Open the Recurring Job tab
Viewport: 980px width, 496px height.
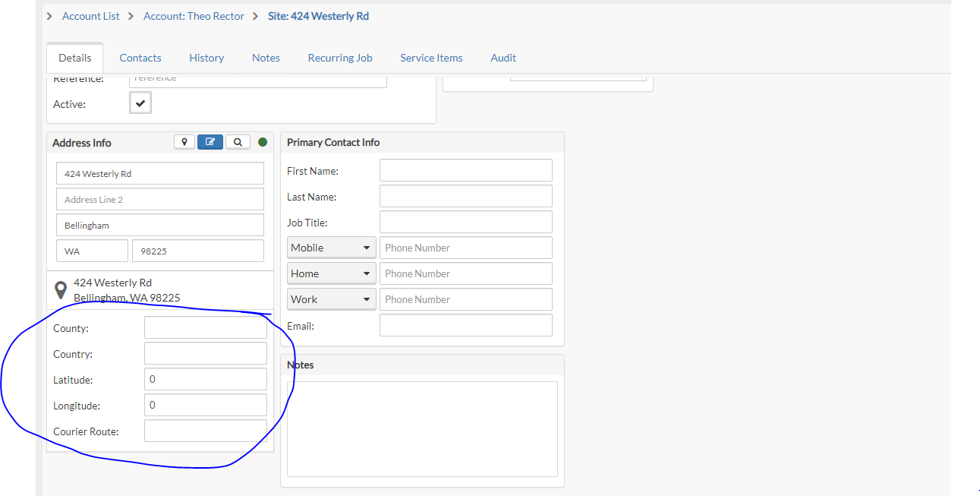[339, 57]
